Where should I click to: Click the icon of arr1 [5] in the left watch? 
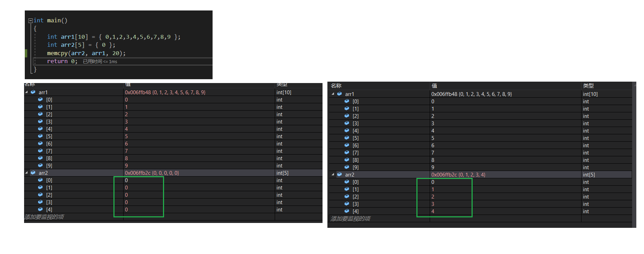pyautogui.click(x=40, y=136)
